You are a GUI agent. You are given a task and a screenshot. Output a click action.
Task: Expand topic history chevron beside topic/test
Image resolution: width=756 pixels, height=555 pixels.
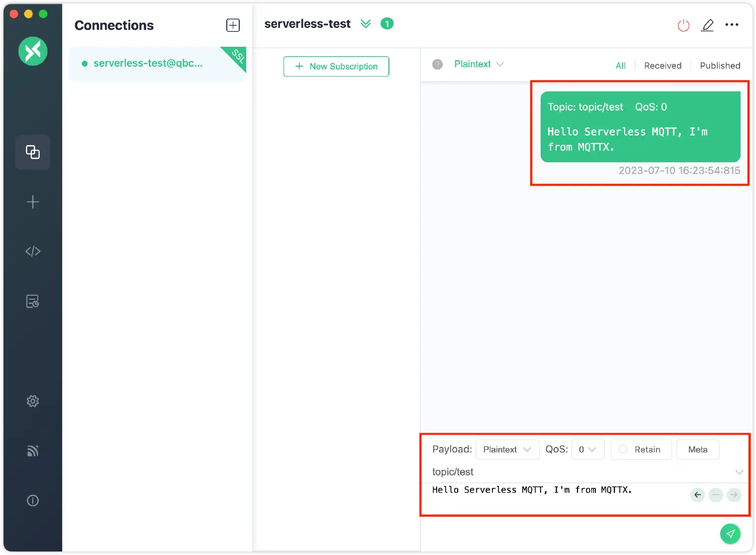point(739,472)
